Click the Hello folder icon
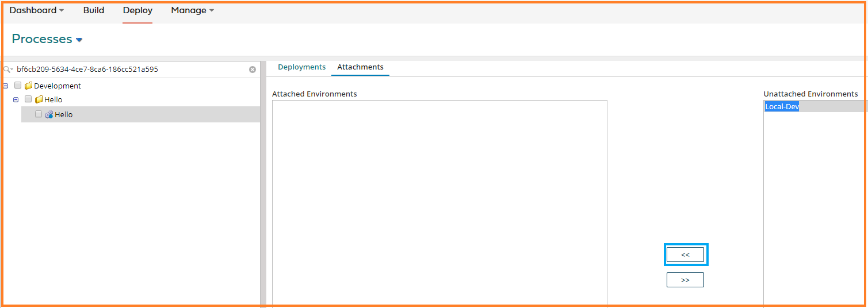Screen dimensions: 868x308 (x=39, y=100)
